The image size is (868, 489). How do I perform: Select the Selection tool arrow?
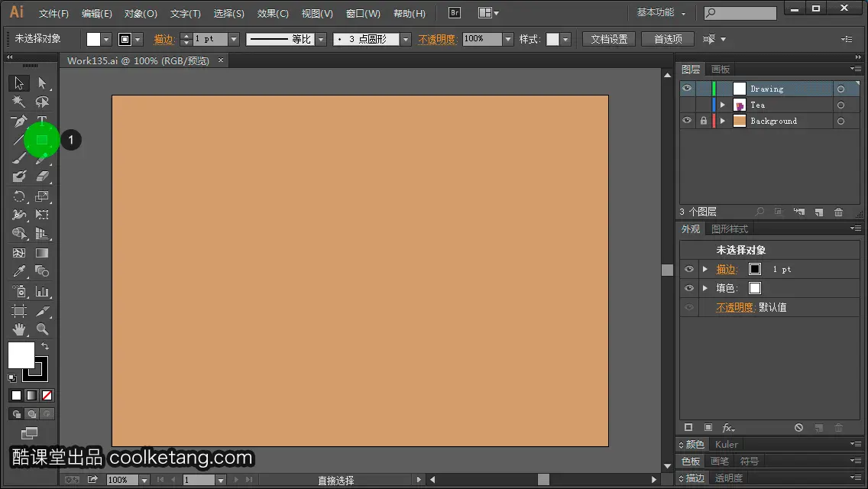click(19, 83)
